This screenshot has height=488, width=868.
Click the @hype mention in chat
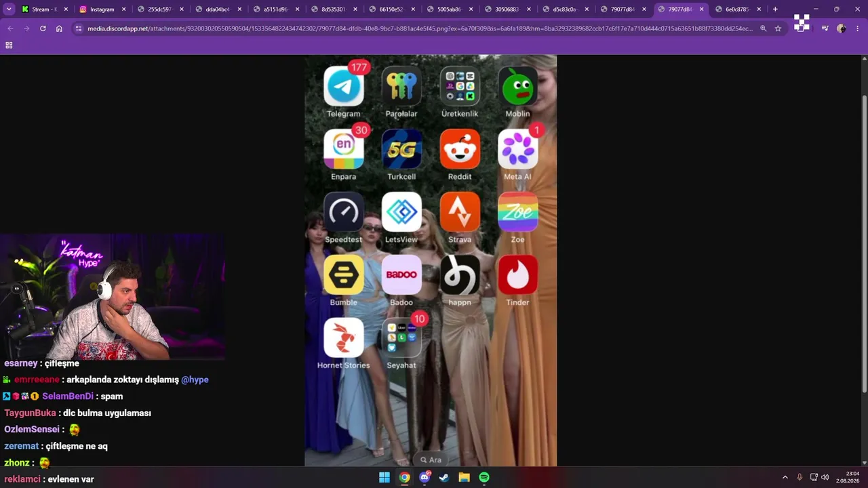[x=195, y=380]
